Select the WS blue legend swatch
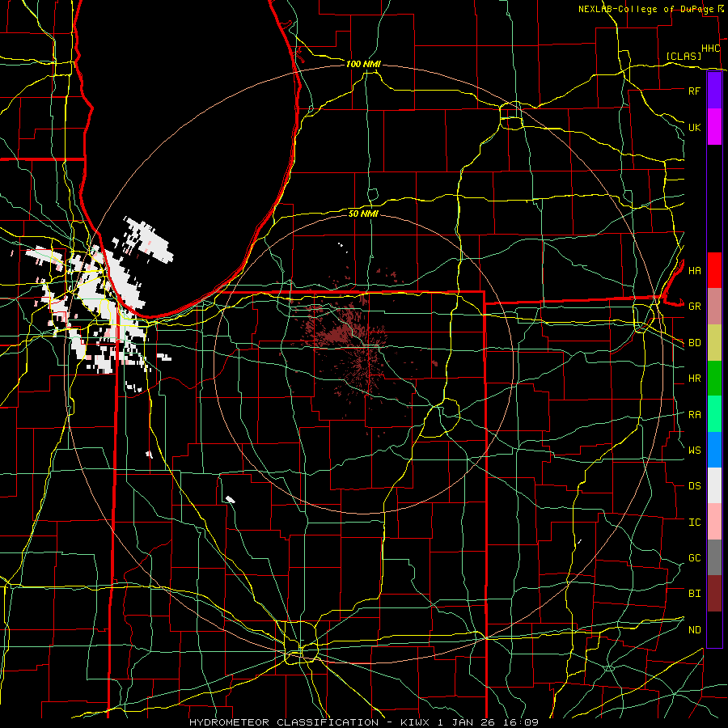 [x=714, y=450]
